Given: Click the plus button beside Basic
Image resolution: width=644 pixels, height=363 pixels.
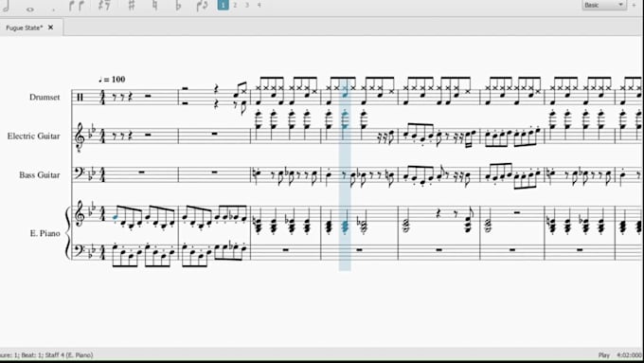Looking at the screenshot, I should 635,5.
